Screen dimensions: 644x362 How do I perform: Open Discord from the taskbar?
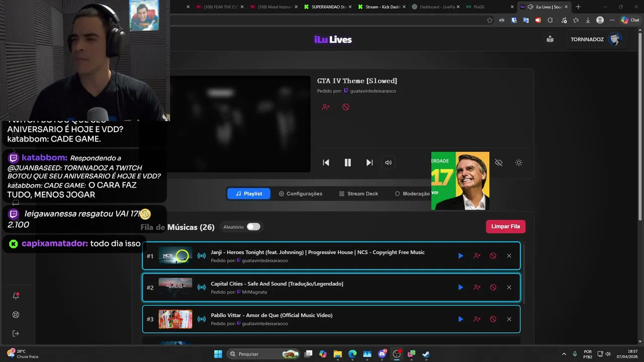pos(382,354)
